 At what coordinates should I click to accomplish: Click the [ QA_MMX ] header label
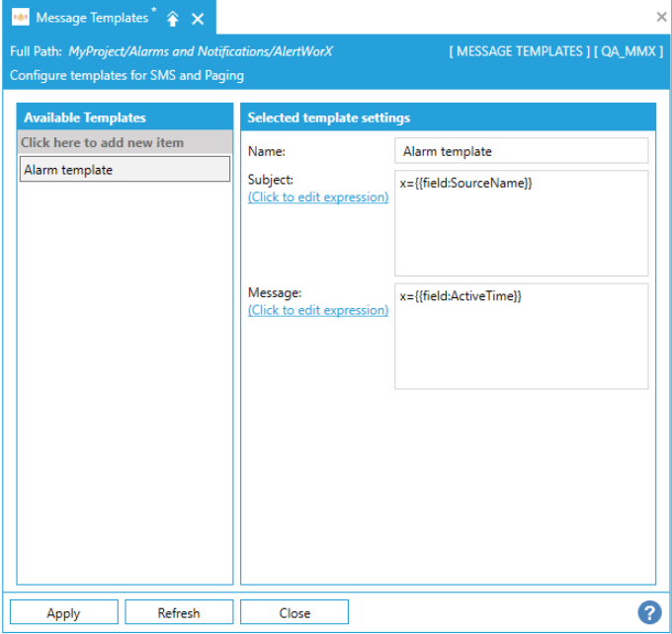(x=628, y=50)
